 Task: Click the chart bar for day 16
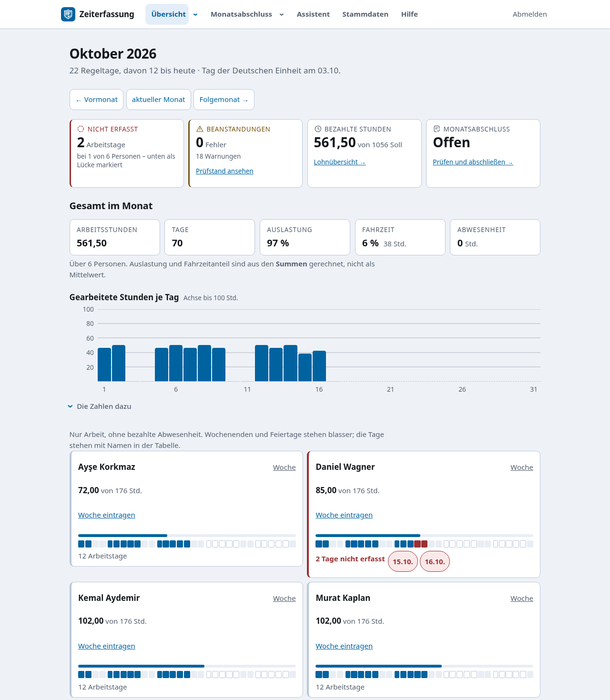point(319,366)
